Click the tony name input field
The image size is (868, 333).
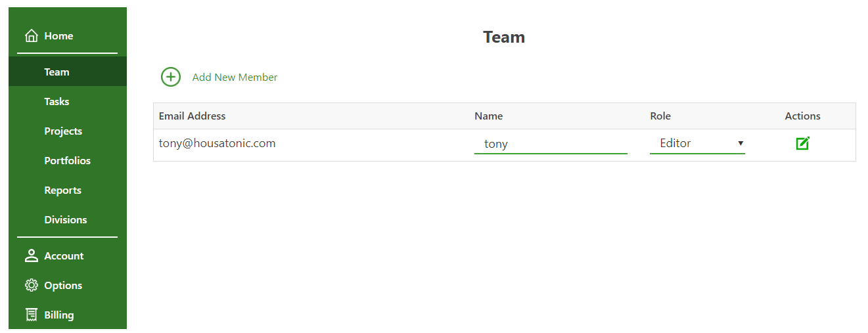point(551,143)
